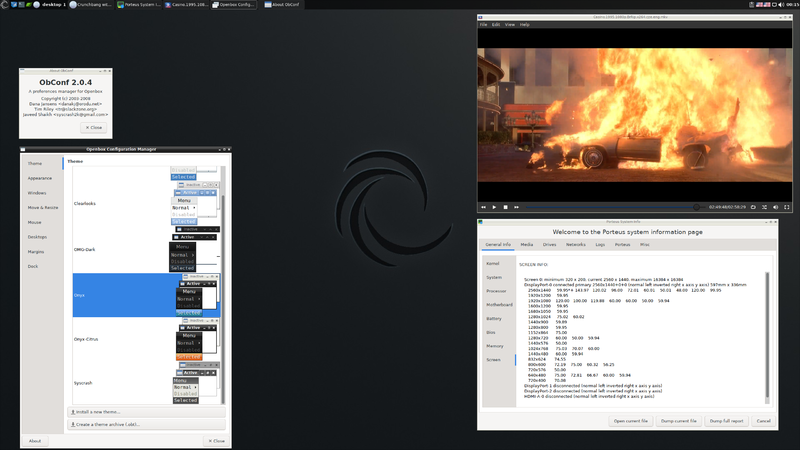Click the Dump full report button
The height and width of the screenshot is (450, 800).
(726, 421)
